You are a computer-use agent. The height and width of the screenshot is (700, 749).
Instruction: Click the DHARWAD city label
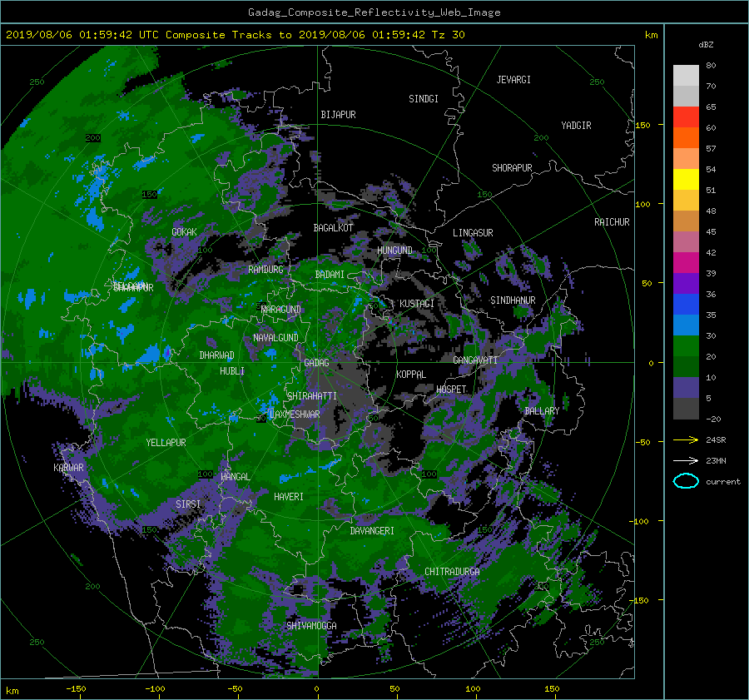(x=216, y=355)
